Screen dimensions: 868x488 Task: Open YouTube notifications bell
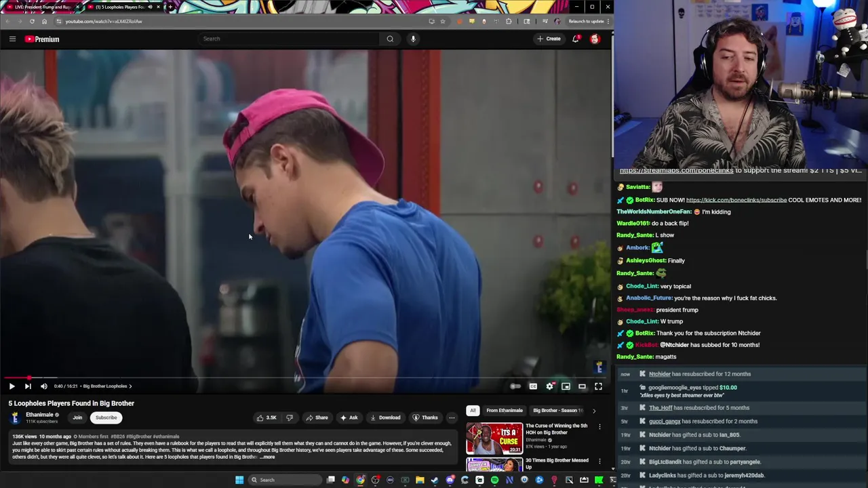point(576,39)
